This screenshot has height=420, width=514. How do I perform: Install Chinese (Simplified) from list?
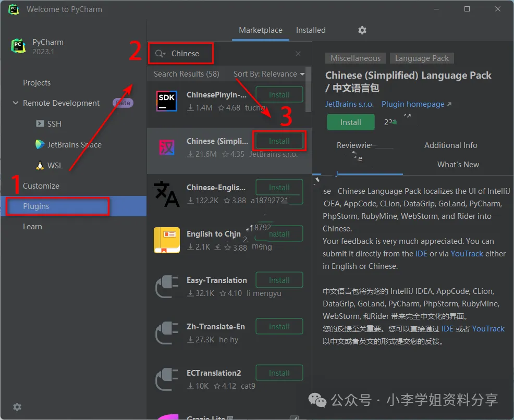pos(279,141)
